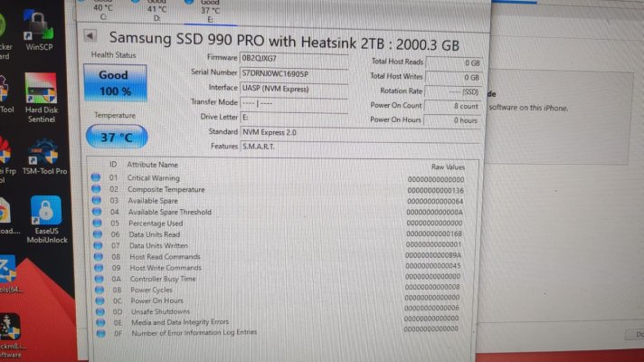Select the Composite Temperature attribute row
This screenshot has height=362, width=644.
click(279, 189)
